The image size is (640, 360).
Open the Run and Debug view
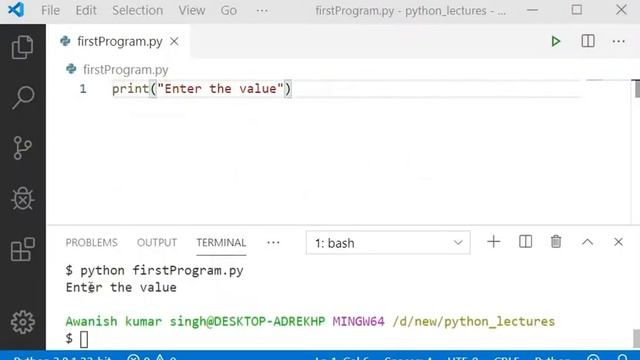(x=22, y=199)
